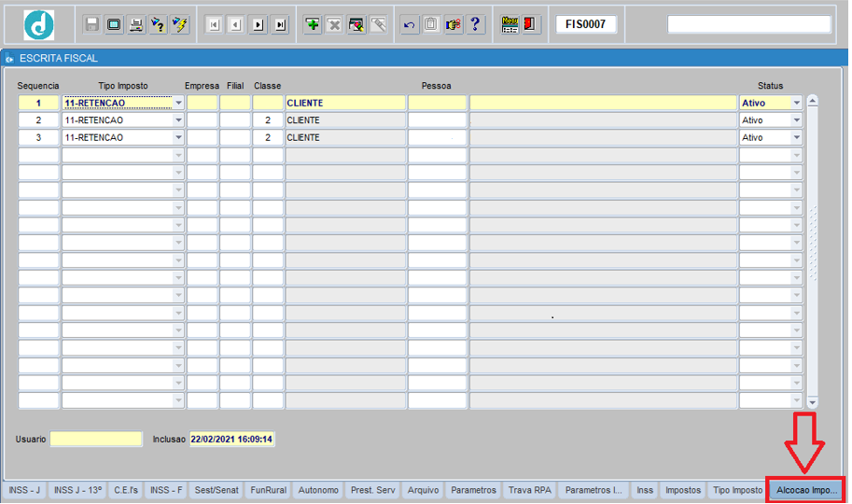This screenshot has width=852, height=504.
Task: Open Status dropdown for sequence 2
Action: 796,120
